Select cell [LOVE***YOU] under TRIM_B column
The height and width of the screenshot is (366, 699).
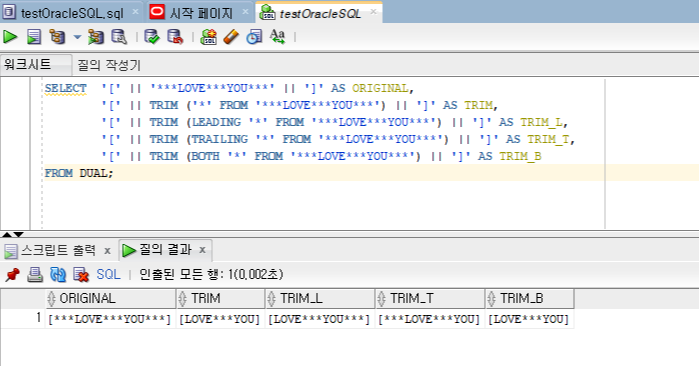pos(529,319)
